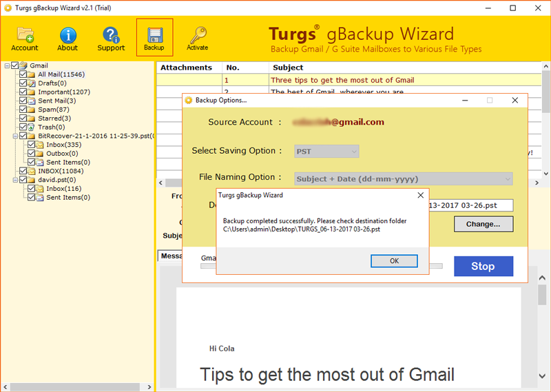Click the Subject column header

pyautogui.click(x=405, y=68)
